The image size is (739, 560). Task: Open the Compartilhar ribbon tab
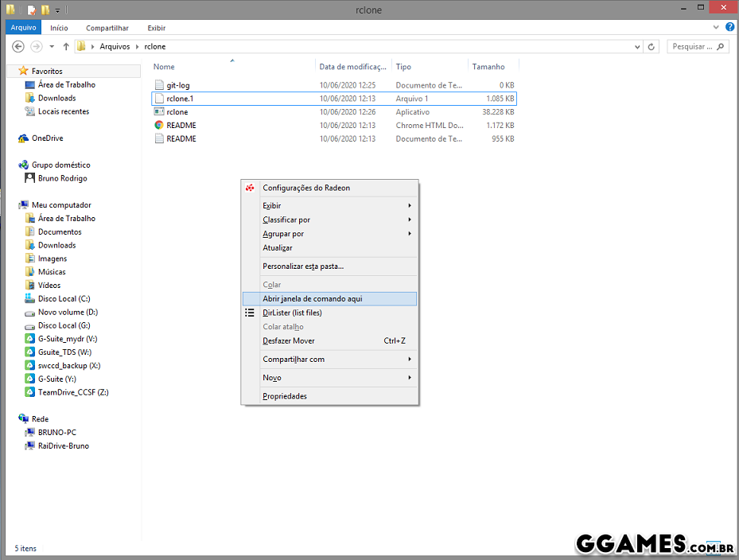click(x=107, y=28)
